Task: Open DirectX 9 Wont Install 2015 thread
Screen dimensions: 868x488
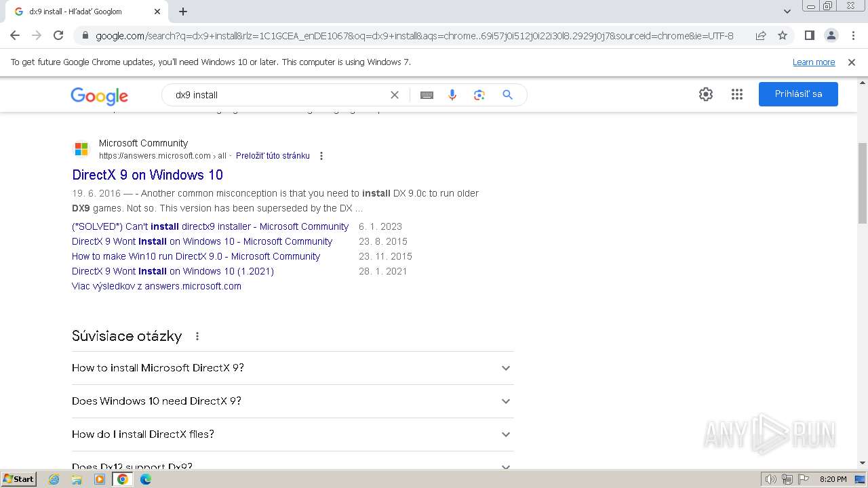Action: pyautogui.click(x=202, y=241)
